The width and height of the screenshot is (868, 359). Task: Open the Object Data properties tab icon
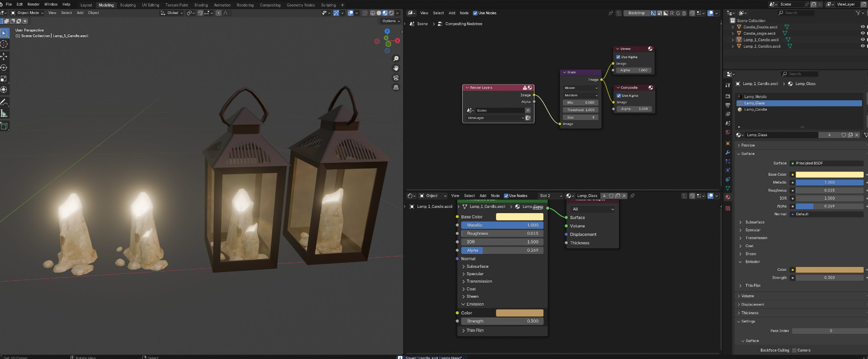click(x=728, y=188)
